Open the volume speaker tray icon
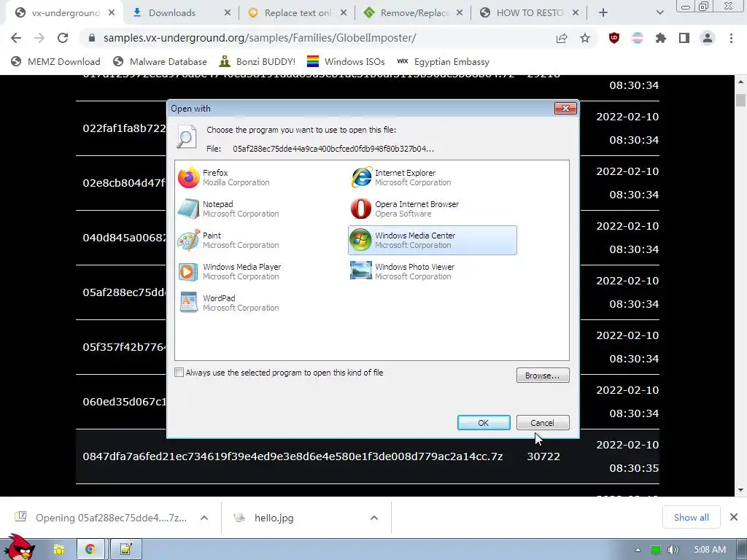The width and height of the screenshot is (747, 560). pos(673,550)
